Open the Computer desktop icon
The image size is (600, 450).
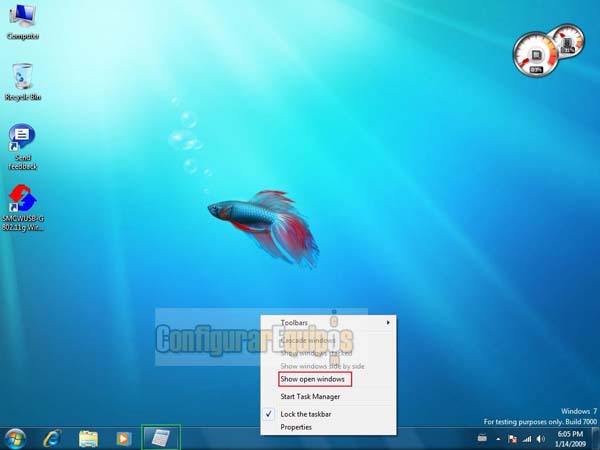(x=23, y=21)
